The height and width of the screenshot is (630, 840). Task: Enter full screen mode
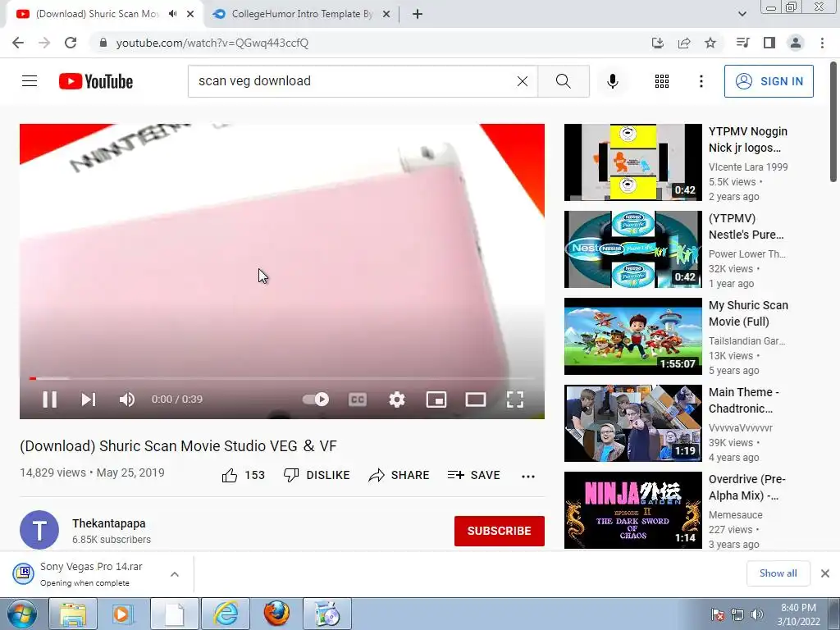point(515,399)
